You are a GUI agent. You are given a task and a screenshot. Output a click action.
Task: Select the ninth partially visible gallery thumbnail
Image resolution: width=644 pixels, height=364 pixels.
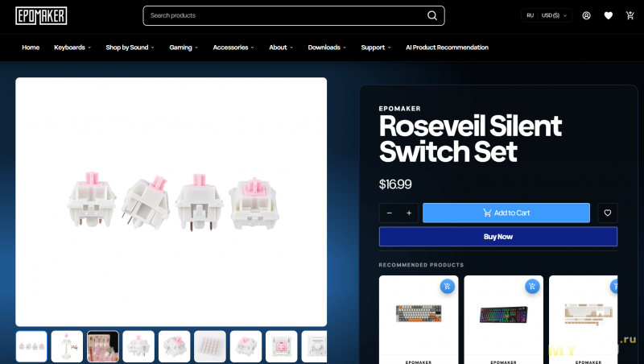[314, 346]
